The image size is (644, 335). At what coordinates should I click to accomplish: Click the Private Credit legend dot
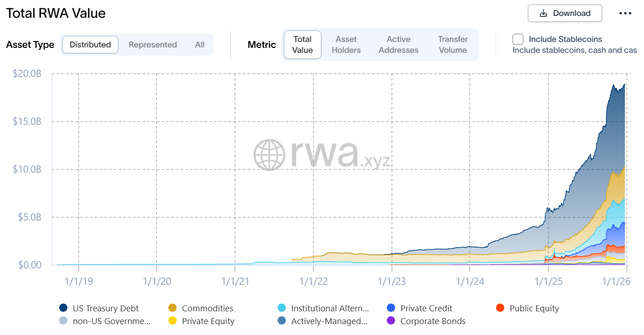391,308
